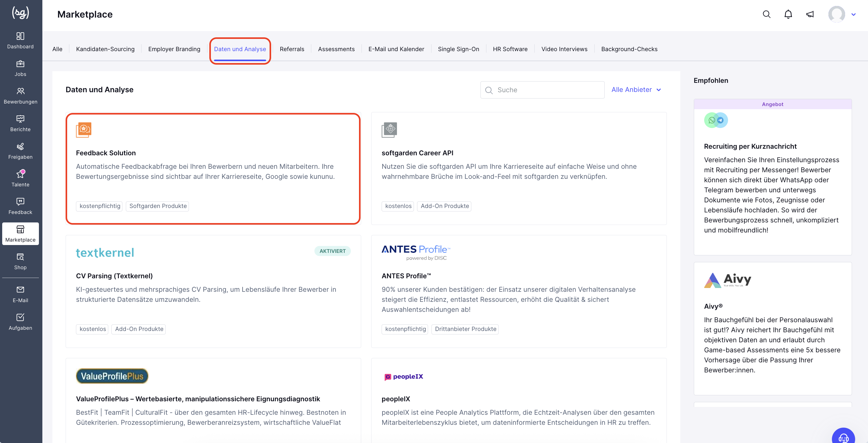Screen dimensions: 868x443
Task: Switch to the Kandidaten-Sourcing tab
Action: click(x=105, y=49)
